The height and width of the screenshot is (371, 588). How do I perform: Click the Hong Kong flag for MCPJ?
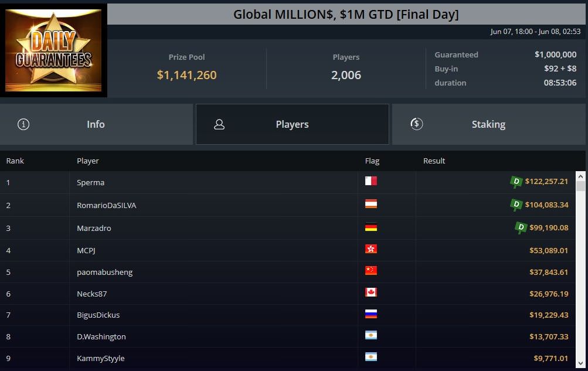[x=371, y=249]
